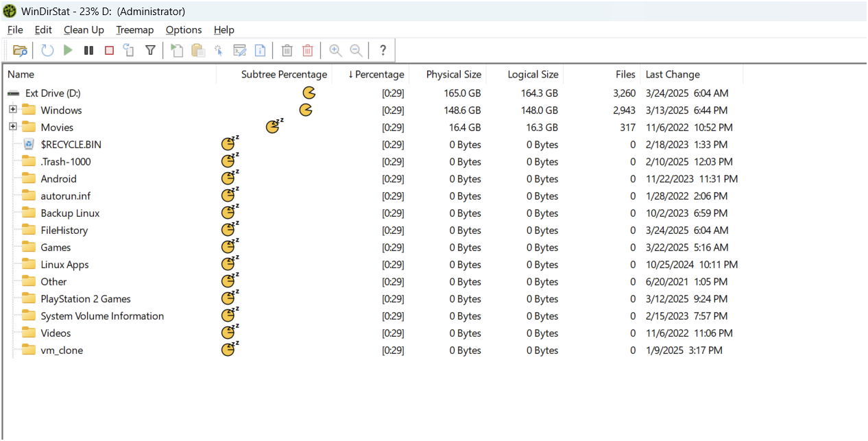Viewport: 868px width, 441px height.
Task: Stop the scan with the red square icon
Action: pyautogui.click(x=109, y=50)
